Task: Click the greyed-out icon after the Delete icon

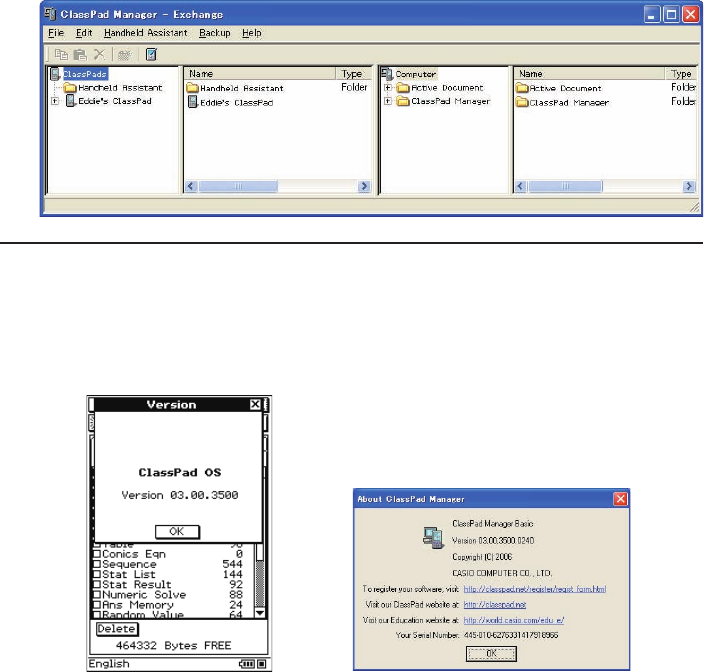Action: pyautogui.click(x=124, y=55)
